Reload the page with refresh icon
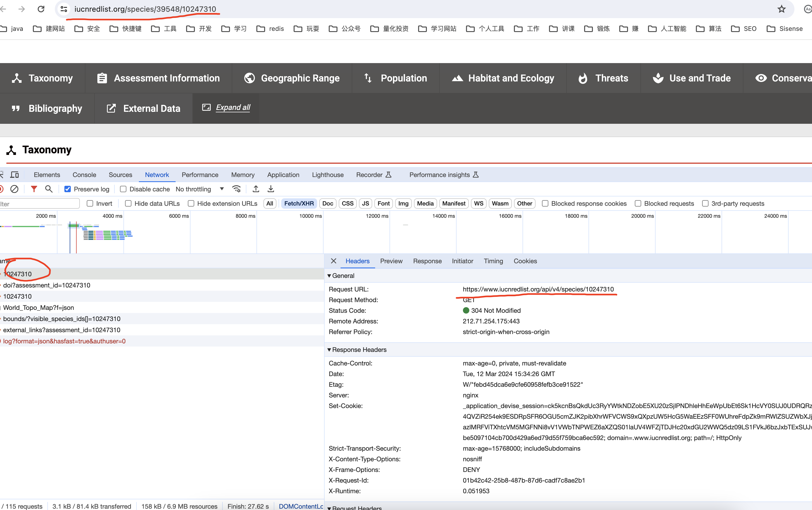This screenshot has width=812, height=510. [x=41, y=9]
